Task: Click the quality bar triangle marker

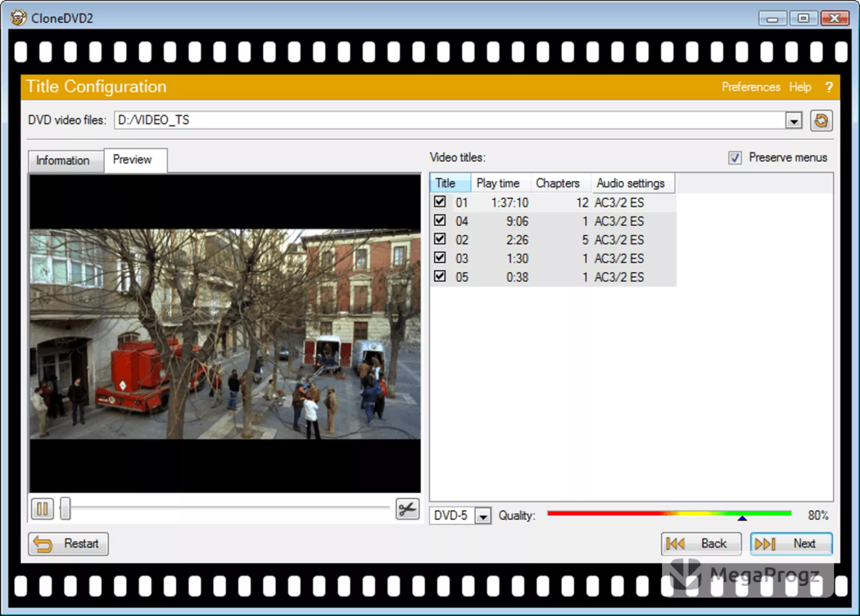Action: [x=742, y=518]
